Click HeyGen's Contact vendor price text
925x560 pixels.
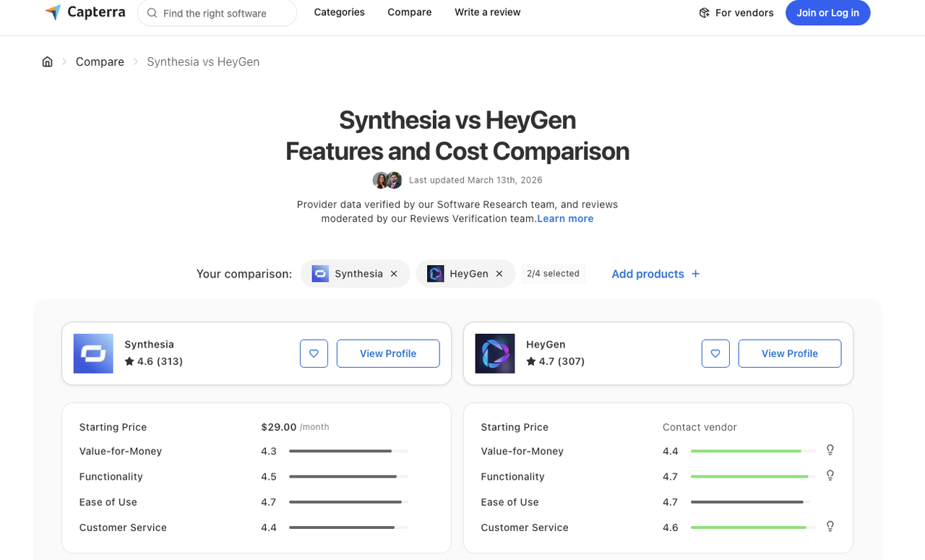click(x=700, y=427)
